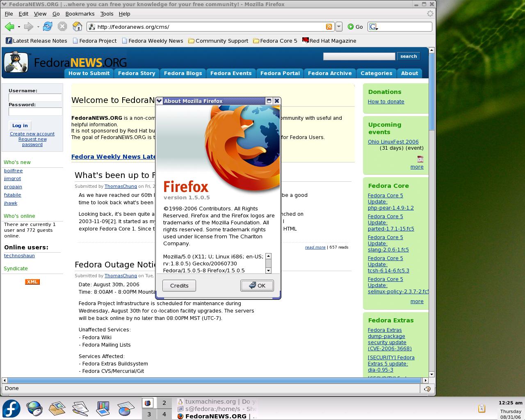Open the How to Submit tab
Image resolution: width=525 pixels, height=420 pixels.
89,73
